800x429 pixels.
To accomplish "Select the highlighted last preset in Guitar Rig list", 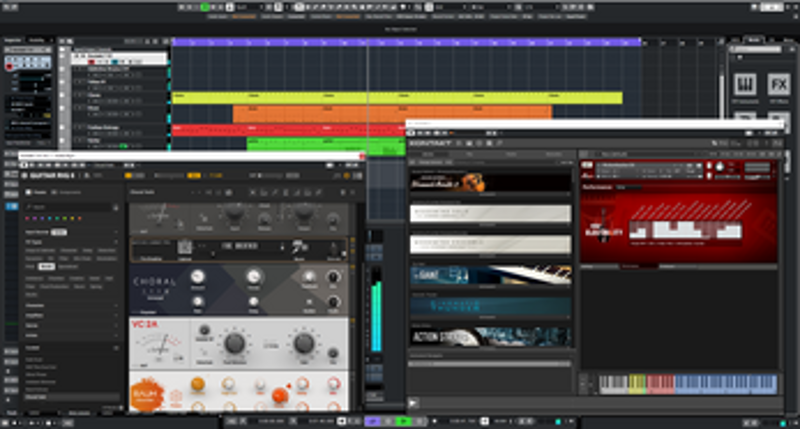I will 72,396.
